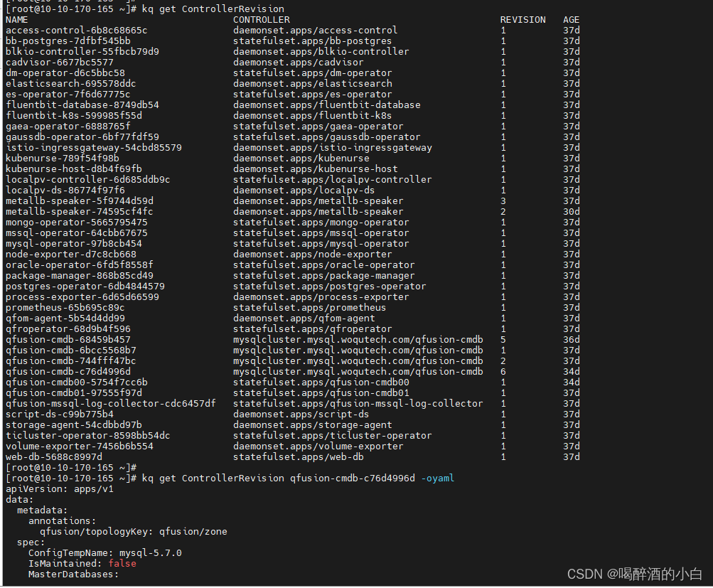Click cadvisor-6677bc5577 entry

pyautogui.click(x=60, y=63)
